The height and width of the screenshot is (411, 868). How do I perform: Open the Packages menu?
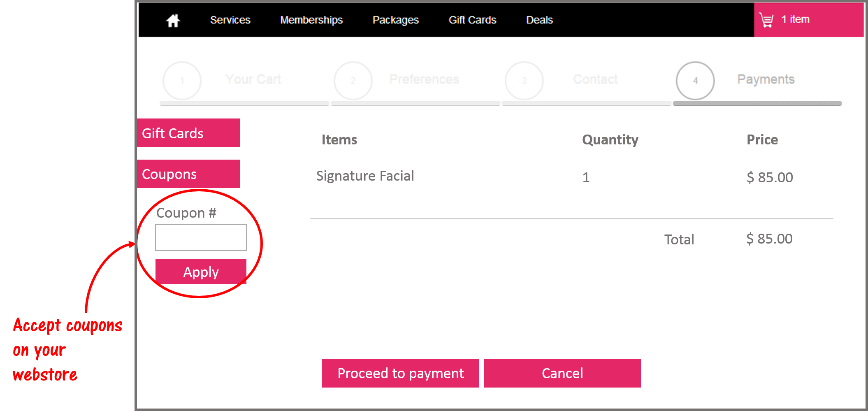[395, 20]
